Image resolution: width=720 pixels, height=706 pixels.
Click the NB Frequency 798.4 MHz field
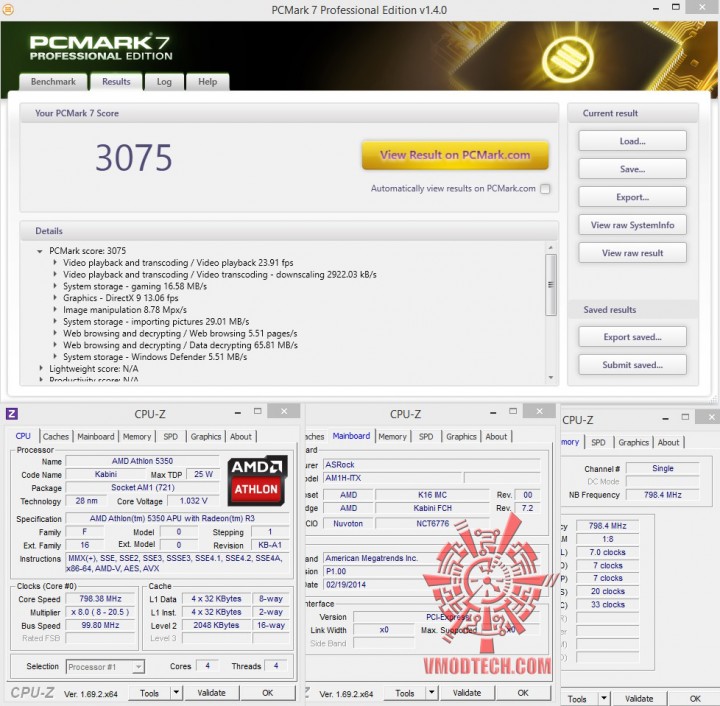[x=662, y=495]
